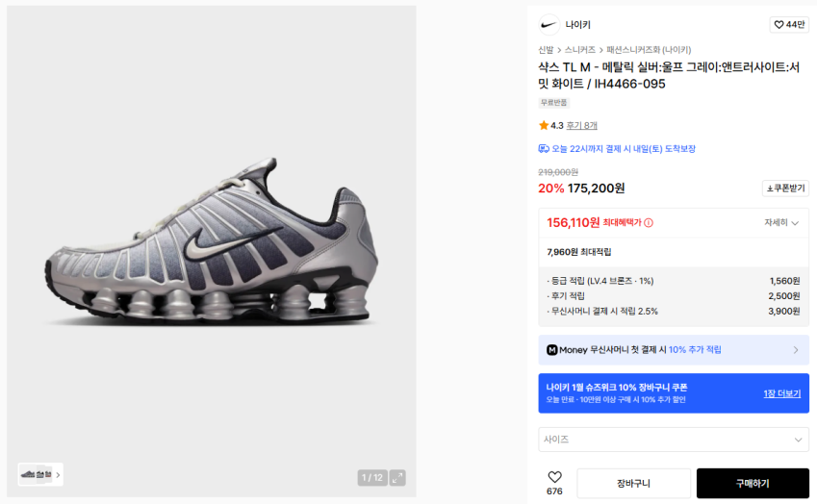Viewport: 817px width, 504px height.
Task: Click the 쿠폰받기 coupon download button
Action: (x=785, y=189)
